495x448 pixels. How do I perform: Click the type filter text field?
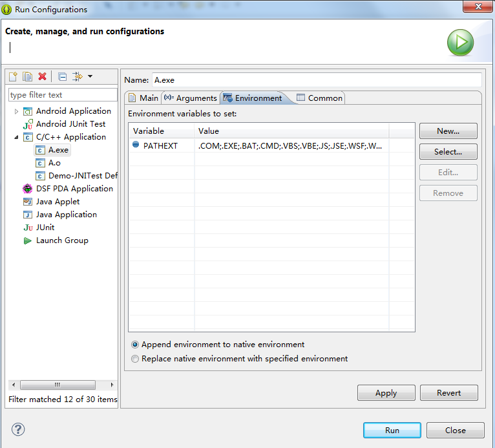tap(63, 95)
